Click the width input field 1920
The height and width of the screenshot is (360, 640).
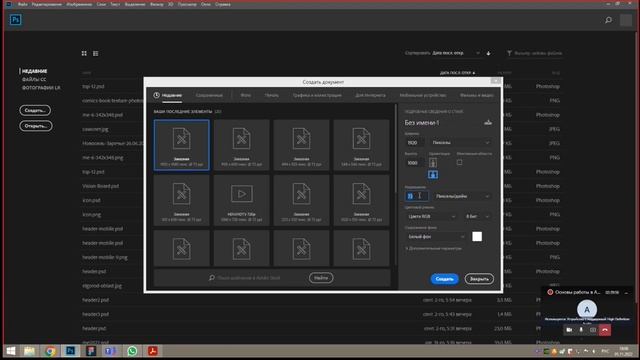(415, 142)
